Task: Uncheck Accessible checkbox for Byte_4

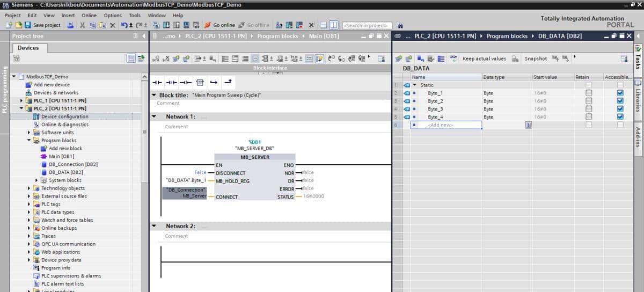Action: (x=620, y=117)
